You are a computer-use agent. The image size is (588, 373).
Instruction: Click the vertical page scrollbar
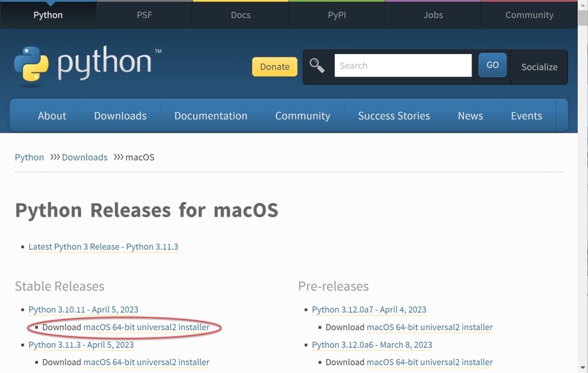(x=583, y=190)
